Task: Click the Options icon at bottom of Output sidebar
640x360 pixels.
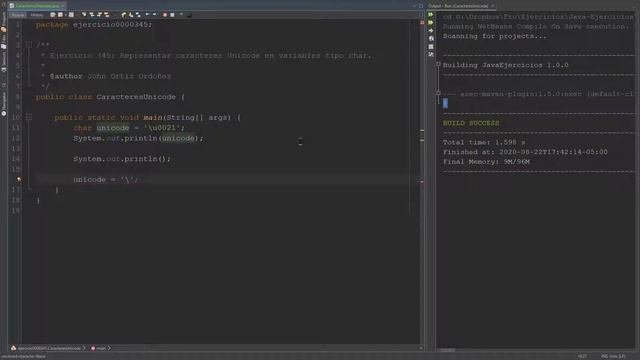Action: [431, 54]
